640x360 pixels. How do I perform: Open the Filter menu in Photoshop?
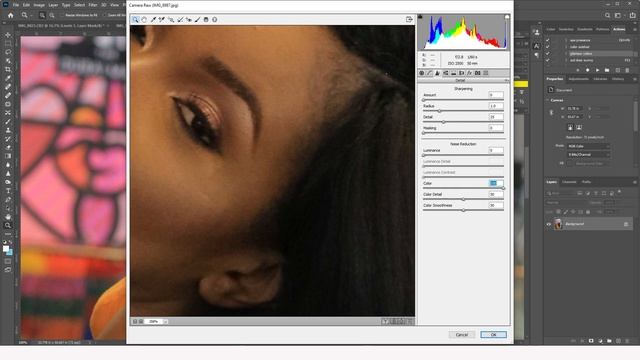[x=93, y=5]
